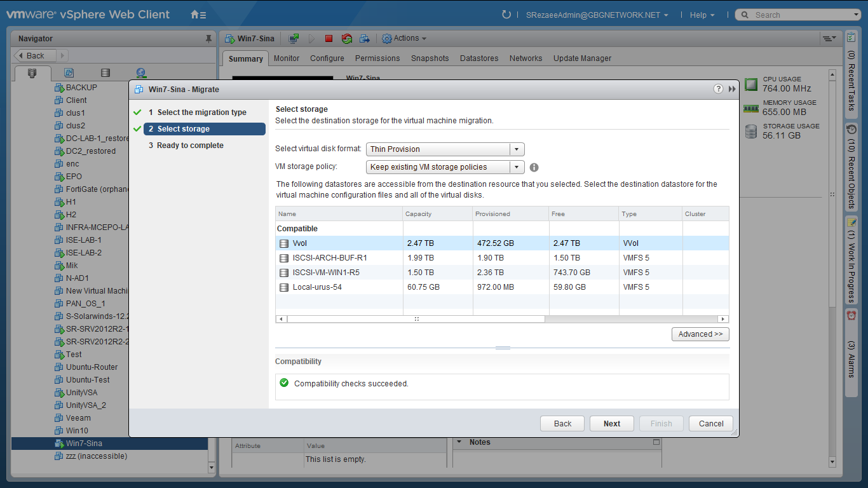Open the Recent Objects side panel

[x=851, y=167]
